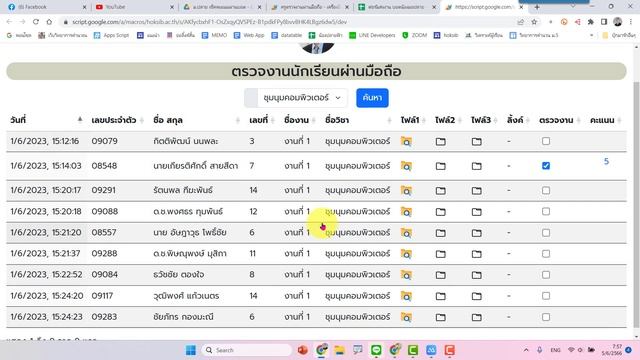Screen dimensions: 640x360
Task: Uncheck the grading box for student 08548
Action: coord(546,166)
